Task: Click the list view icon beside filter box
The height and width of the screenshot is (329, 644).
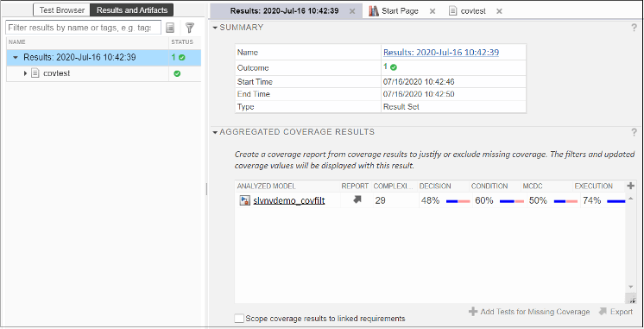Action: [170, 28]
